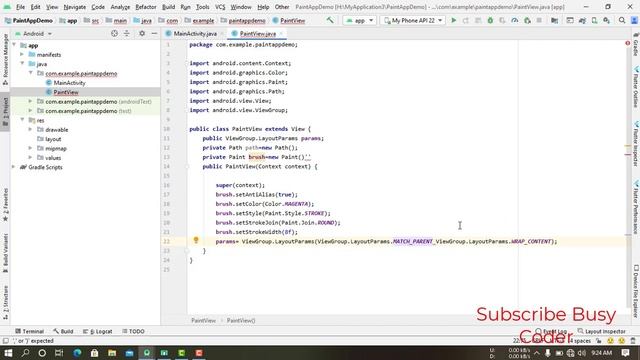Fold the PaintView constructor at line 14
Viewport: 640px width, 360px height.
pos(187,167)
